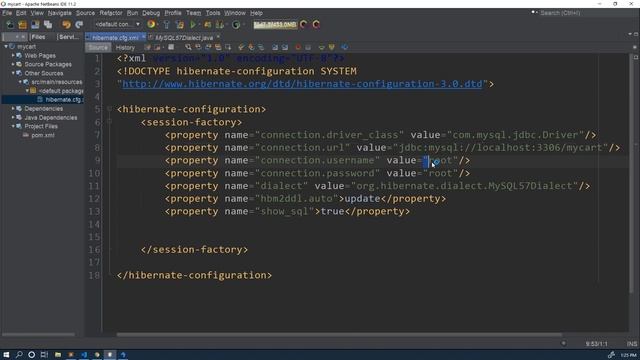The image size is (640, 360).
Task: Stop macro recording gray square icon
Action: [x=308, y=47]
